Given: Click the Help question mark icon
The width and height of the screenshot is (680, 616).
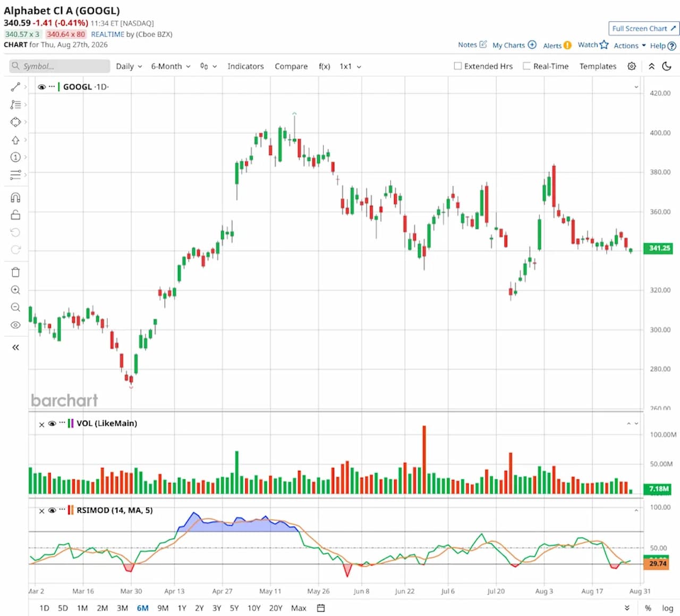Looking at the screenshot, I should click(x=672, y=46).
